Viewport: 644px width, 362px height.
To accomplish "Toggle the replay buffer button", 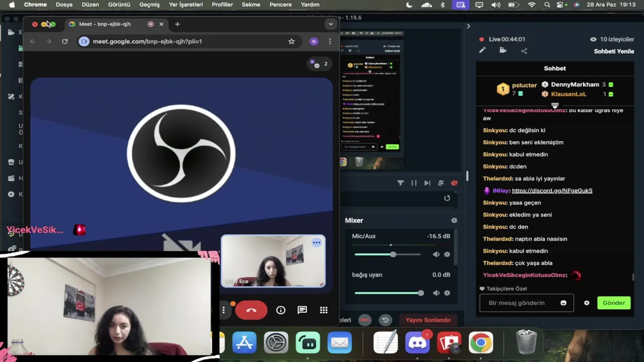I will pyautogui.click(x=385, y=320).
